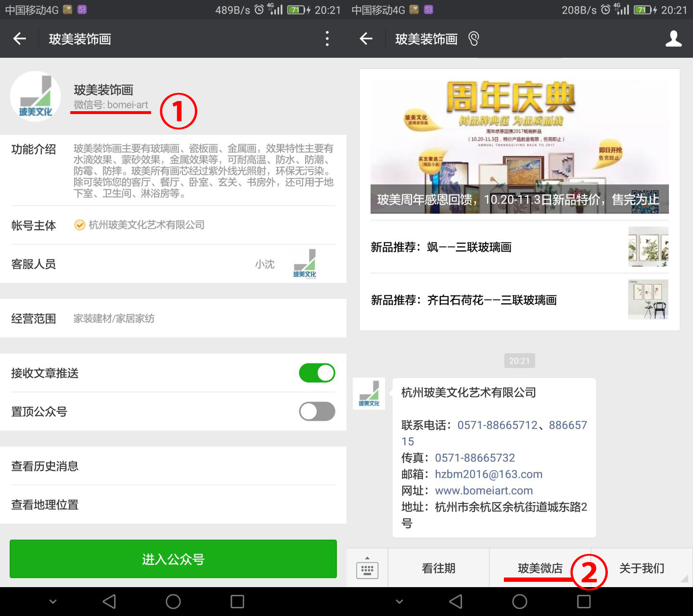Viewport: 693px width, 616px height.
Task: Tap the 齐白石荷花 painting thumbnail
Action: click(648, 299)
